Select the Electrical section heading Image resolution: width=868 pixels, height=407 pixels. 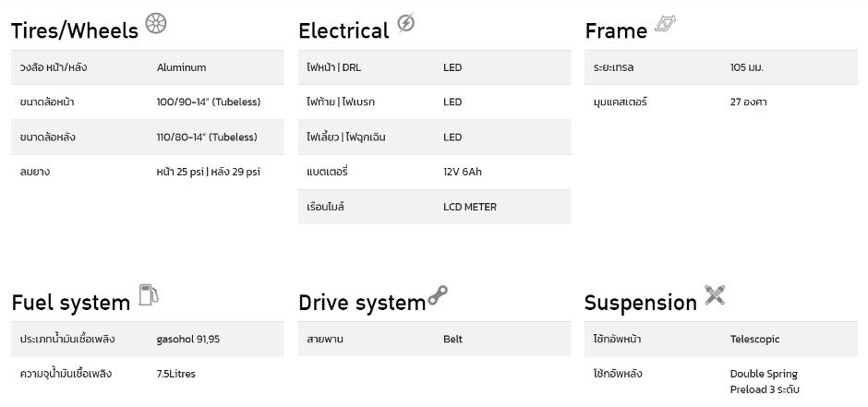[x=344, y=31]
